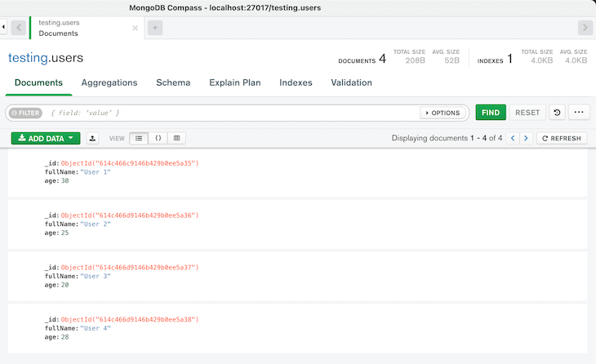The width and height of the screenshot is (596, 364).
Task: Click the ObjectId ending in 5a36
Action: [130, 215]
